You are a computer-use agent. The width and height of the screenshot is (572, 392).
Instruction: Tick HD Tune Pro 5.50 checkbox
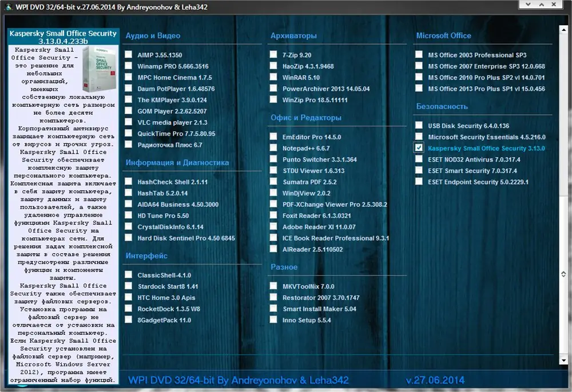[x=128, y=215]
